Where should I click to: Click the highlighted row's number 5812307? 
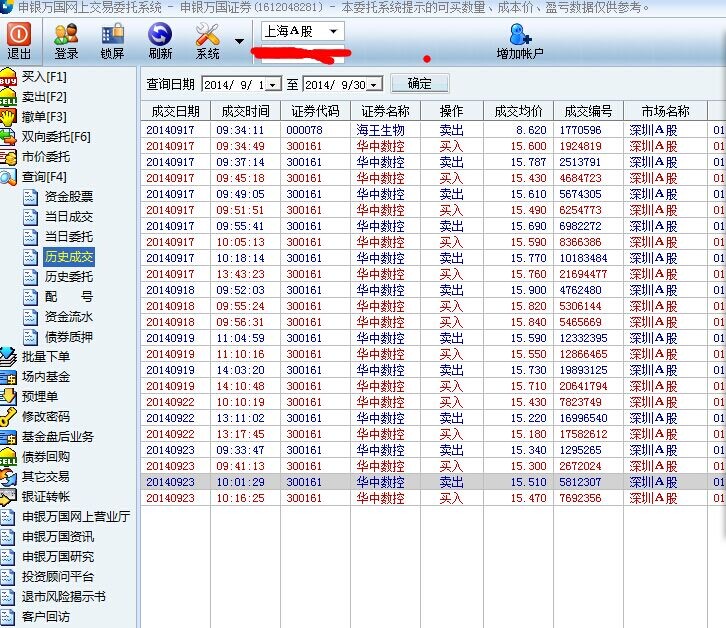[x=580, y=482]
